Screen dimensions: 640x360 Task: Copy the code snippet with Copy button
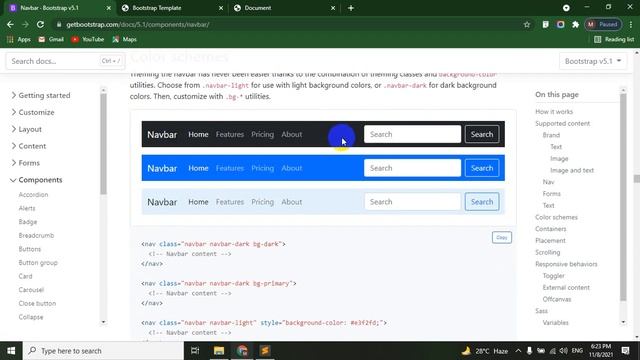502,238
